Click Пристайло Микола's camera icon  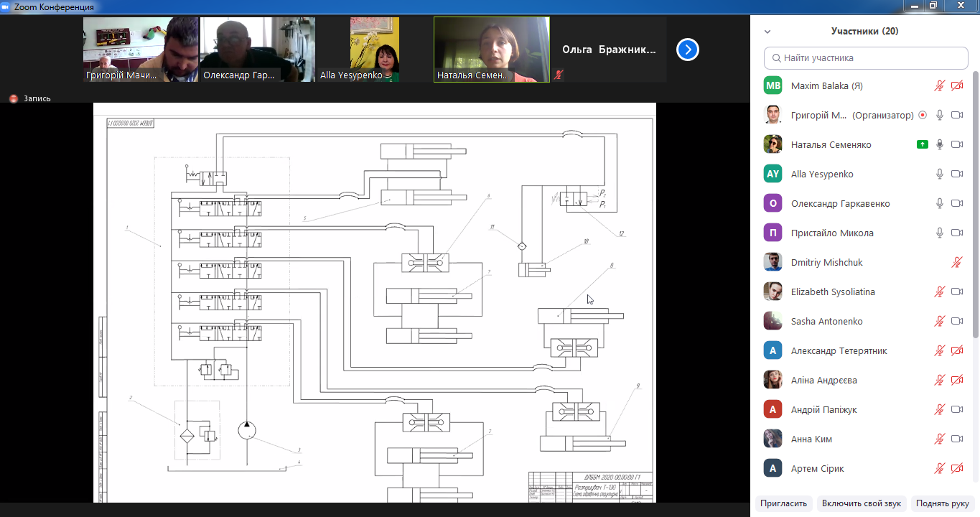(x=957, y=233)
